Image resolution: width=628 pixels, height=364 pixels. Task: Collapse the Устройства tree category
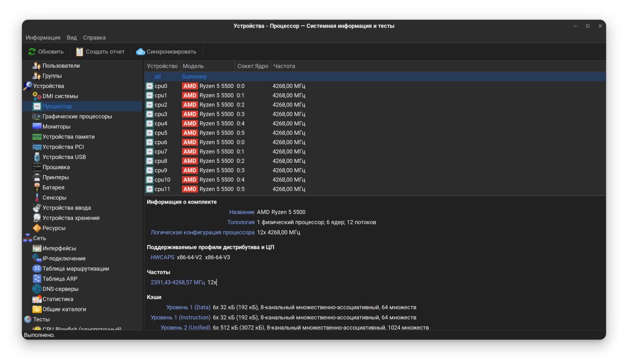[x=28, y=86]
